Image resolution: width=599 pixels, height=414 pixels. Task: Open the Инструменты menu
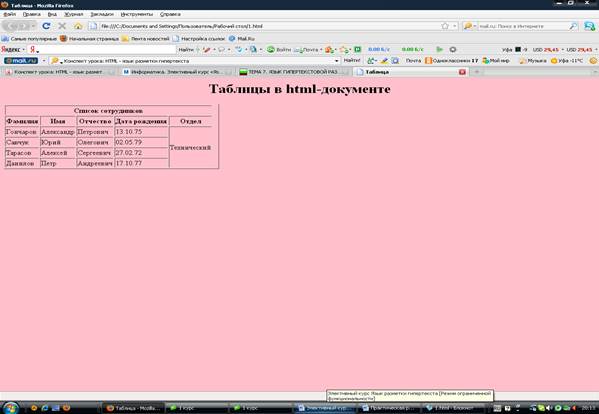point(137,14)
